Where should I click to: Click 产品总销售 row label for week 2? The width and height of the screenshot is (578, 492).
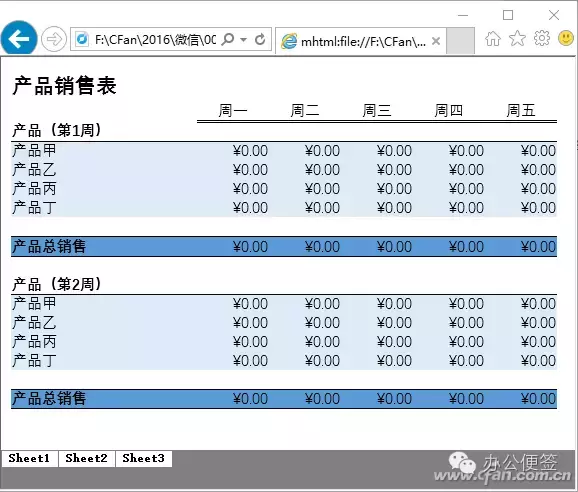coord(49,399)
